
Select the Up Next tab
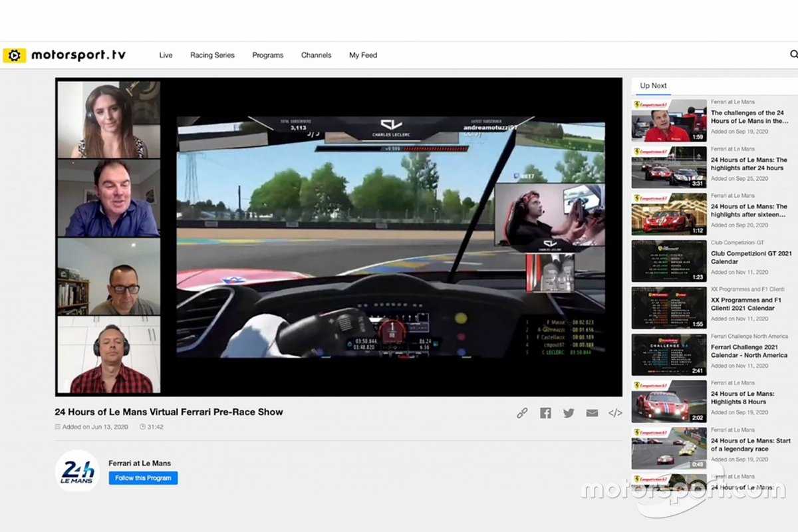pos(653,85)
